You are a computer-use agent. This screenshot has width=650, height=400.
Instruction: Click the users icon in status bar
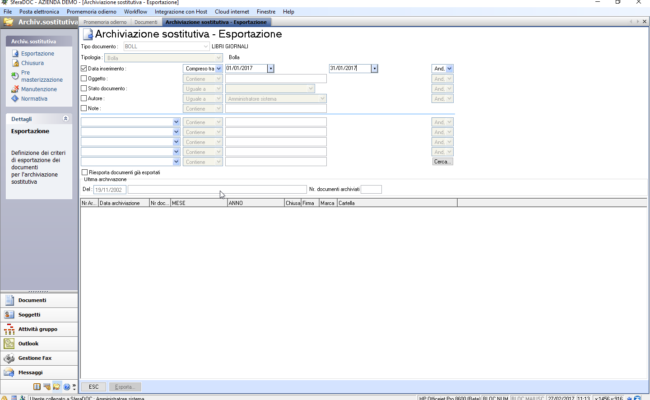click(22, 398)
